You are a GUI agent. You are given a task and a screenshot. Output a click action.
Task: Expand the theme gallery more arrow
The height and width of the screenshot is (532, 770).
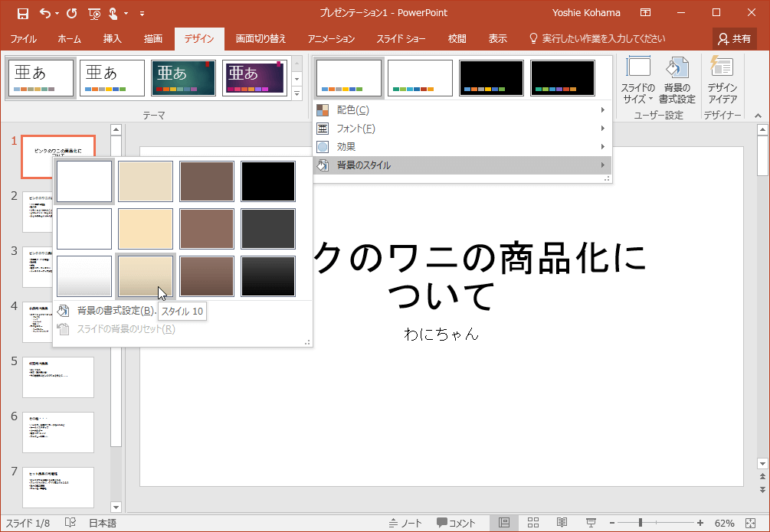click(x=297, y=93)
